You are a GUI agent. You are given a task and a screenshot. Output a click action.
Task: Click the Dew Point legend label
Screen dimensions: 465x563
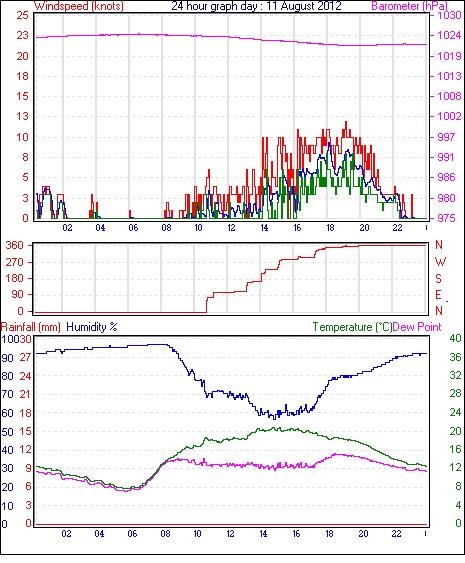[x=417, y=327]
